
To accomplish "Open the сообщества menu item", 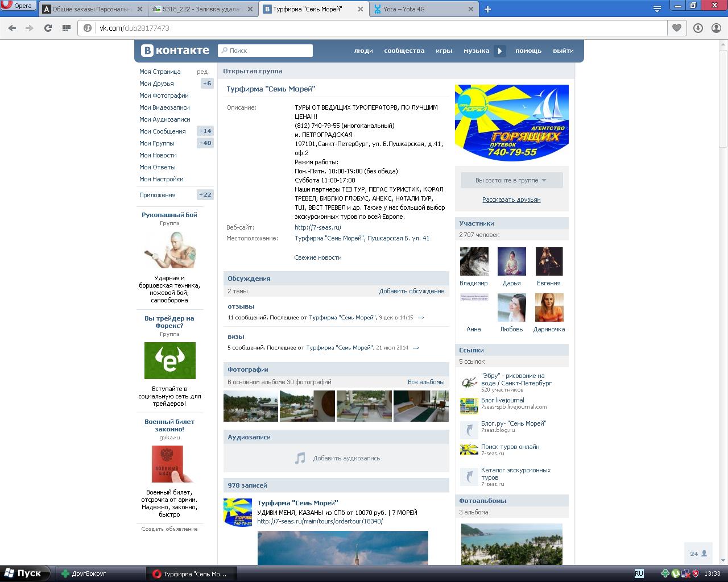I will [404, 51].
